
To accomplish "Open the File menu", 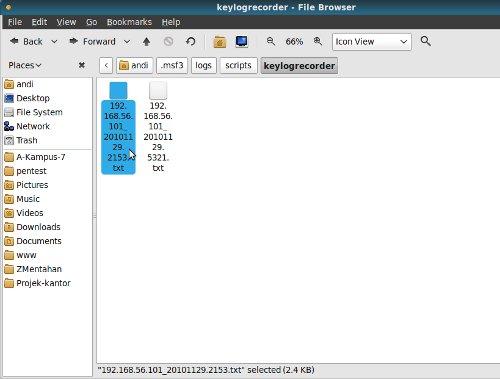I will [x=15, y=22].
